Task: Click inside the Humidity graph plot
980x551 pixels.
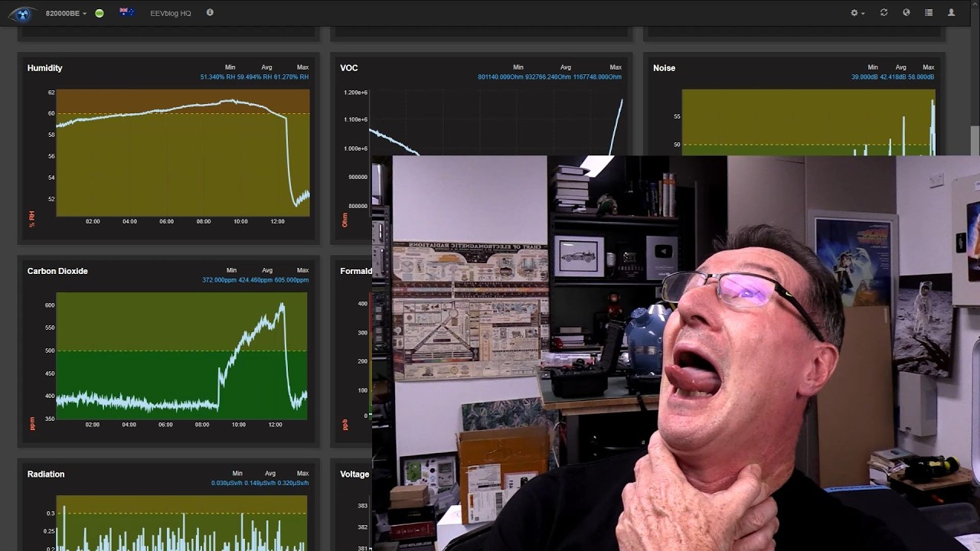Action: (183, 153)
